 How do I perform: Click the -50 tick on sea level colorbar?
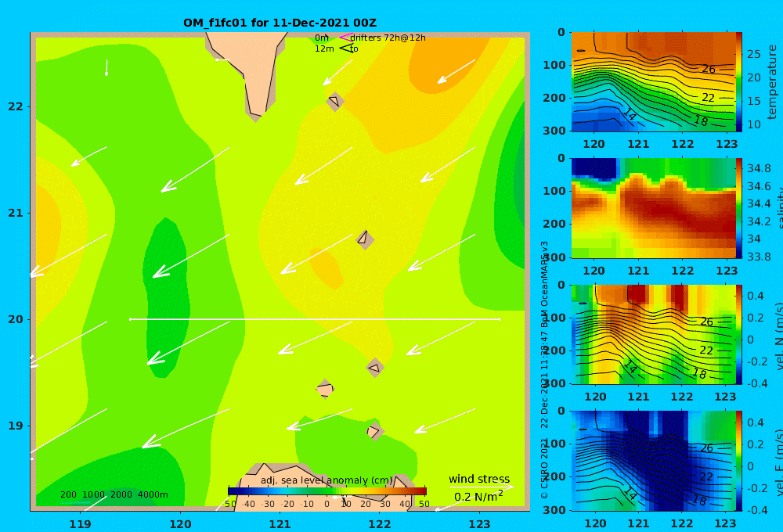[230, 504]
